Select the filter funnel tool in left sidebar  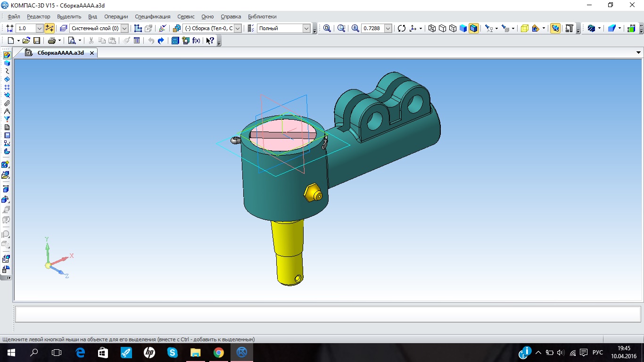[7, 119]
